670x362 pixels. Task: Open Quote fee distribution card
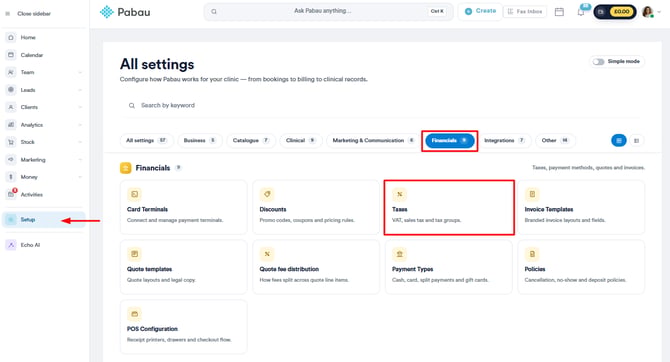pyautogui.click(x=316, y=267)
